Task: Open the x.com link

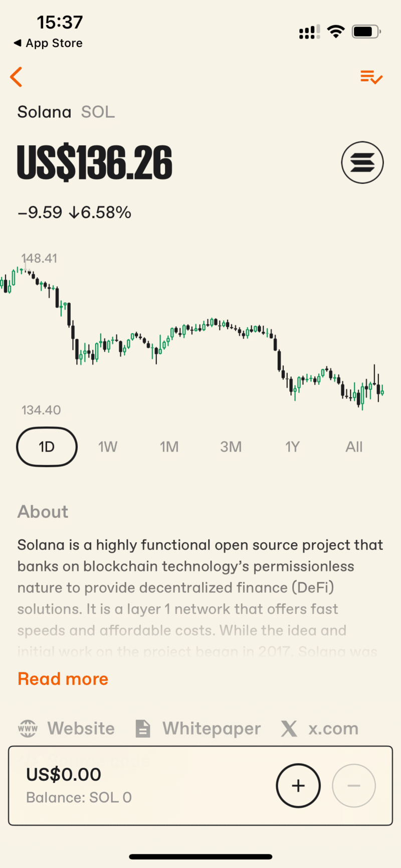Action: 333,729
